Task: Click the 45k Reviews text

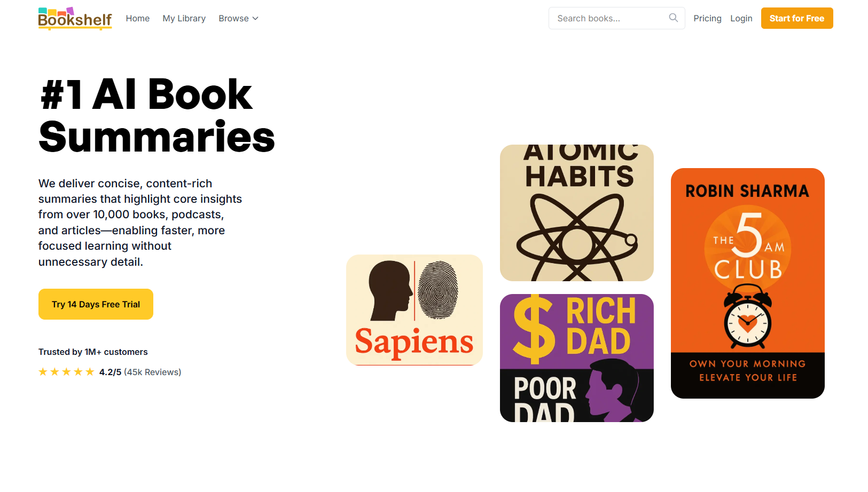Action: coord(153,372)
